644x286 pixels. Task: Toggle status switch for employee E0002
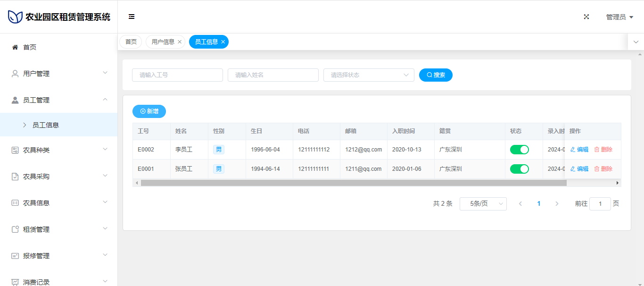pos(519,150)
